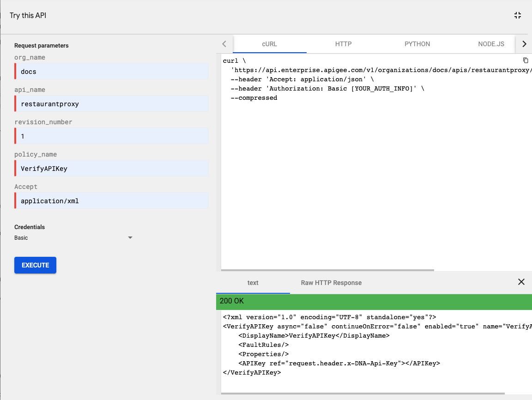532x400 pixels.
Task: Open the PYTHON code tab
Action: coord(417,44)
